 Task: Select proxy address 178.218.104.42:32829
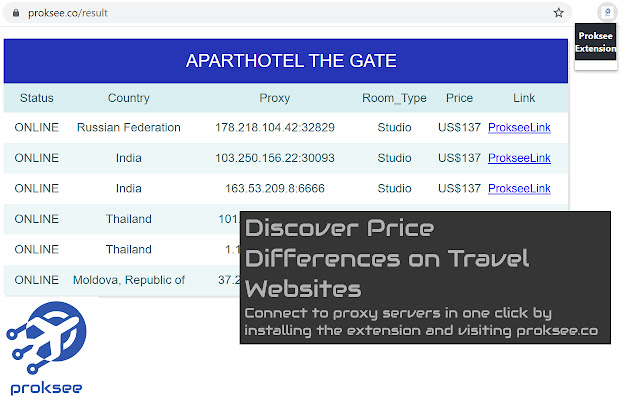tap(275, 127)
